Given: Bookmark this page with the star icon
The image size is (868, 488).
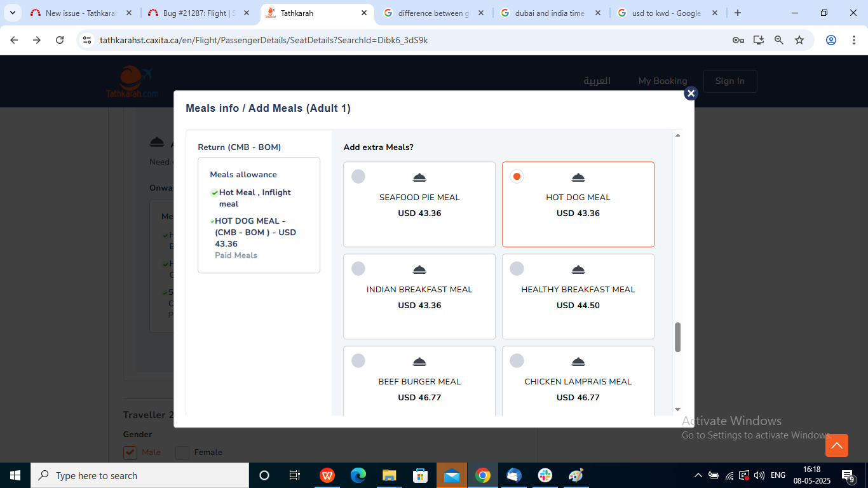Looking at the screenshot, I should tap(799, 40).
